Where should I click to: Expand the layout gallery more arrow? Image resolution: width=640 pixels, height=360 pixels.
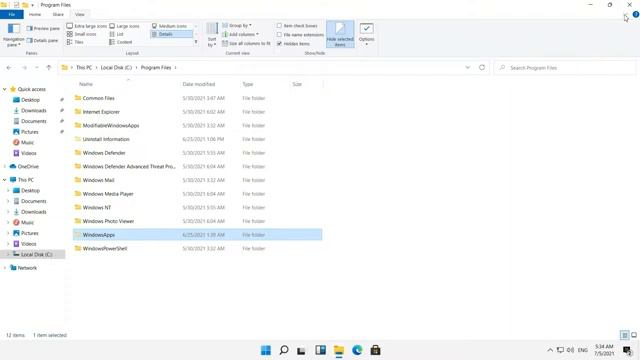196,42
